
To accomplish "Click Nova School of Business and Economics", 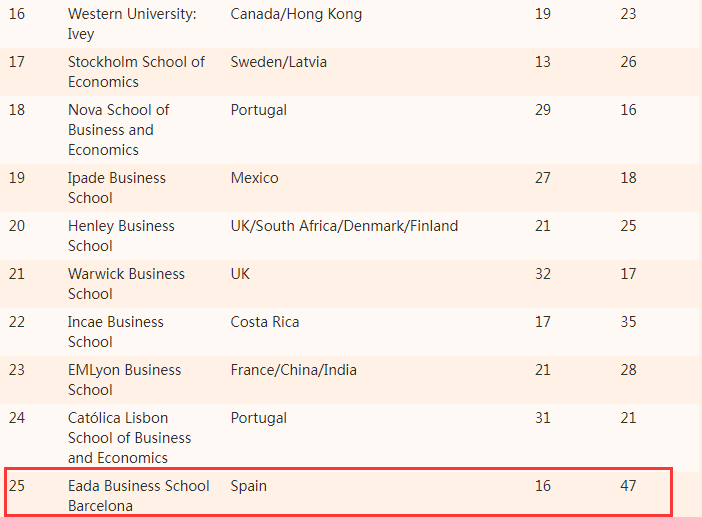I will (x=119, y=129).
